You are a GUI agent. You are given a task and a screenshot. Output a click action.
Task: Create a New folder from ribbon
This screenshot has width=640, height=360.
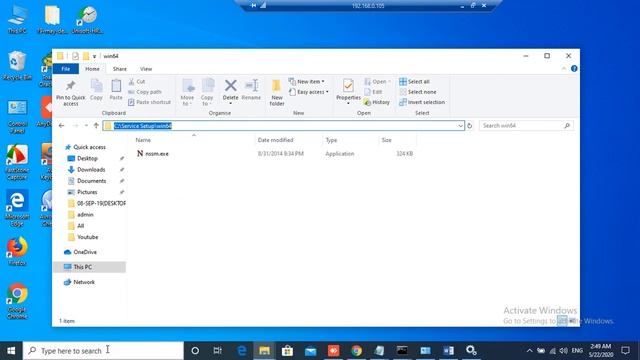(277, 92)
